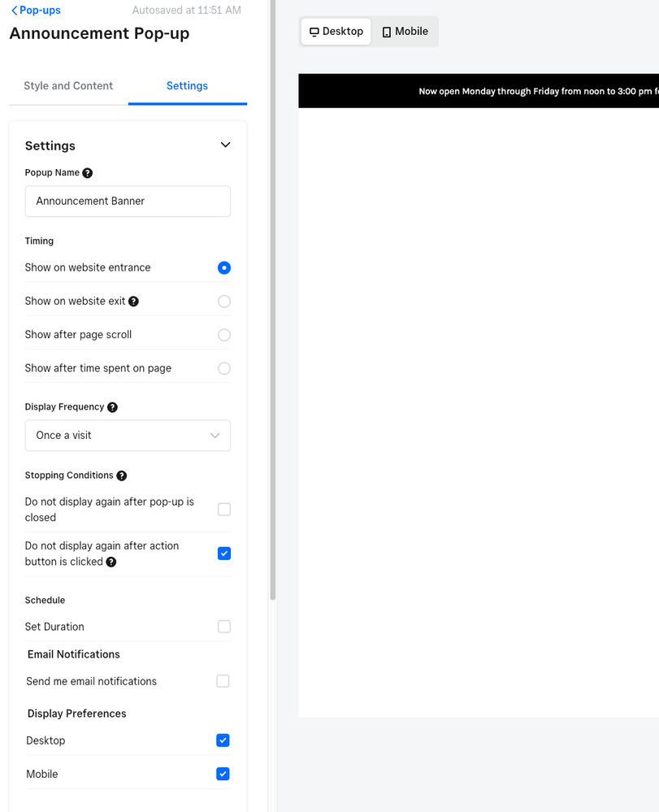The width and height of the screenshot is (659, 812).
Task: Switch to Mobile preview
Action: pyautogui.click(x=405, y=32)
